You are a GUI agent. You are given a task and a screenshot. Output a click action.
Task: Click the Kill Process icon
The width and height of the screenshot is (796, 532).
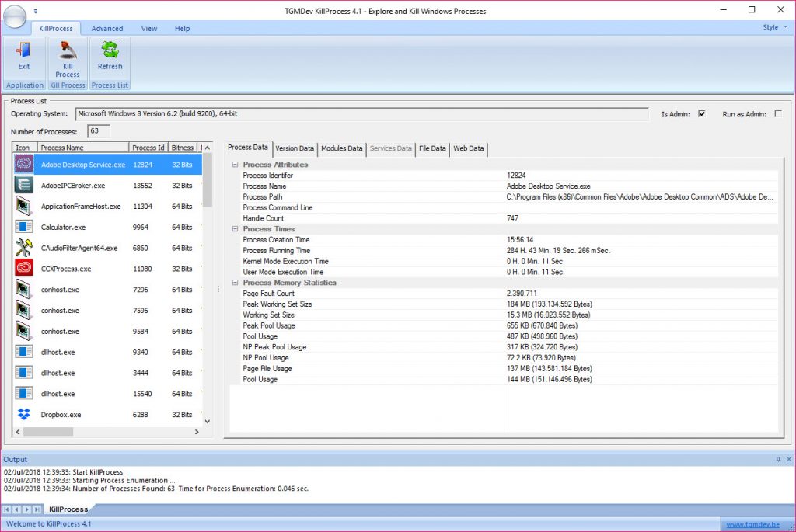click(68, 50)
